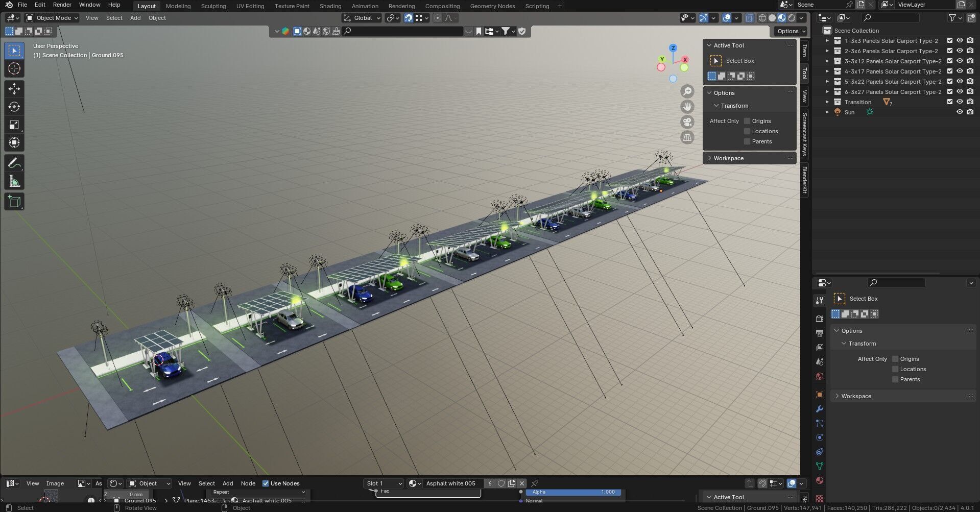Screen dimensions: 980x512
Task: Click the viewport zoom magnifier gizmo
Action: point(687,91)
